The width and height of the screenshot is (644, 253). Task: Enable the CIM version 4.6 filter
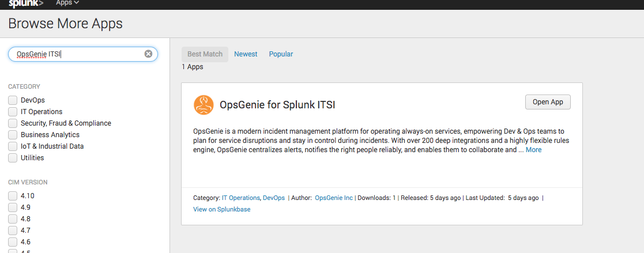[x=13, y=242]
